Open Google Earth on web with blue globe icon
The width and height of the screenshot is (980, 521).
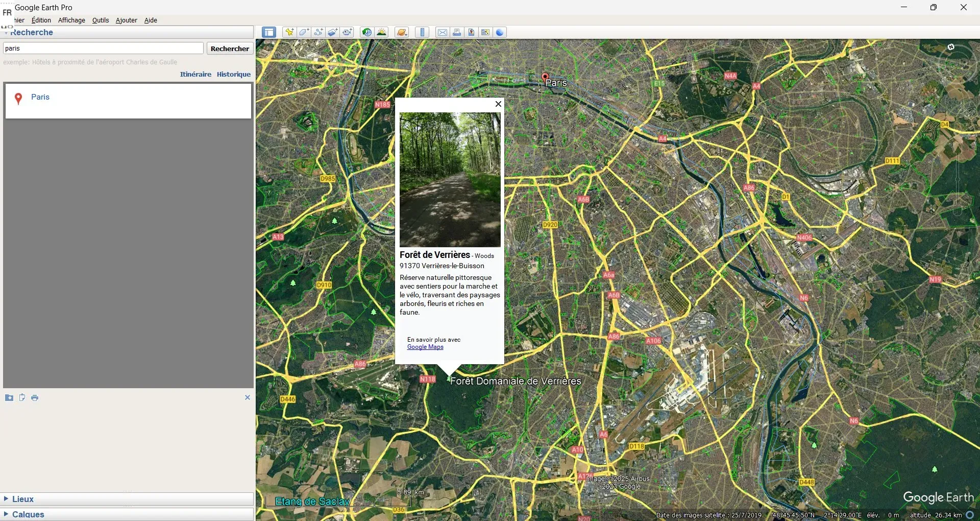coord(500,33)
